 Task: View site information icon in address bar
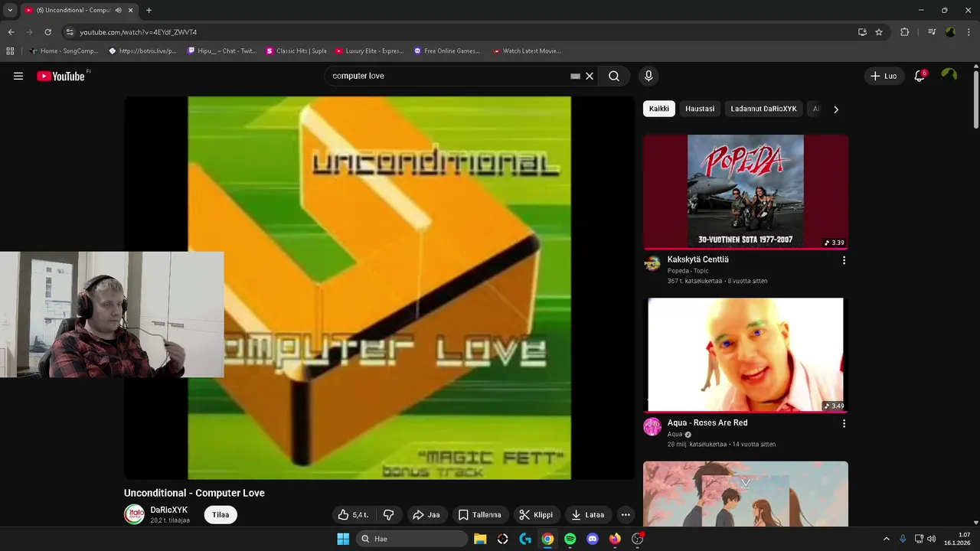[x=70, y=32]
